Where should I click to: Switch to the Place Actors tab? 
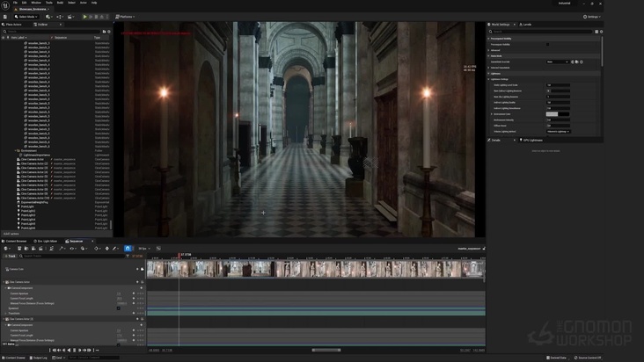(13, 25)
